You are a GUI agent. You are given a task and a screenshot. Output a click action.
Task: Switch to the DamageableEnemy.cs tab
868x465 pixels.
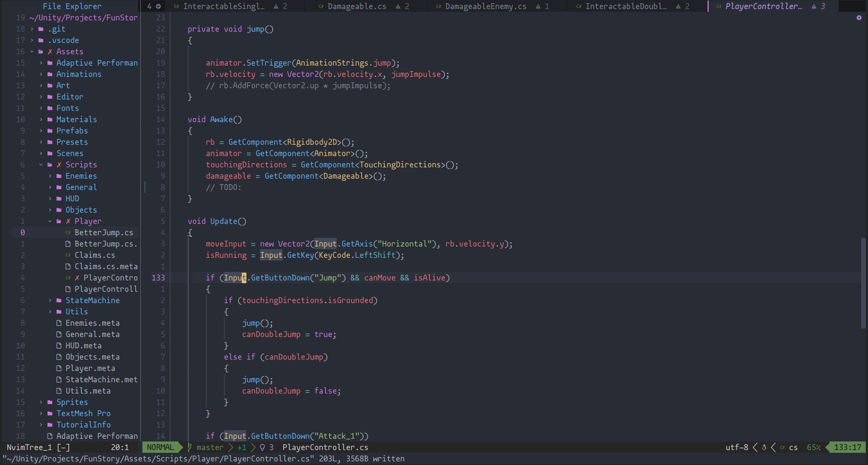tap(485, 6)
